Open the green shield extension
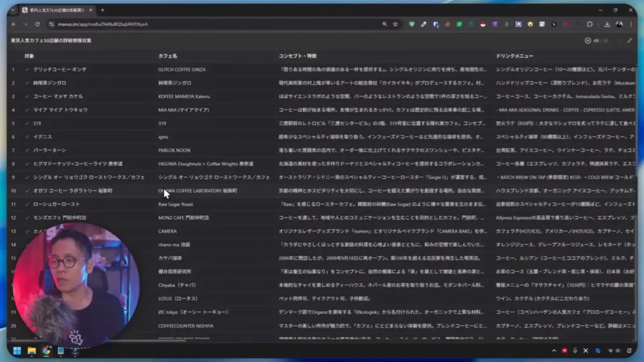Screen dimensions: 644x362 [x=411, y=25]
